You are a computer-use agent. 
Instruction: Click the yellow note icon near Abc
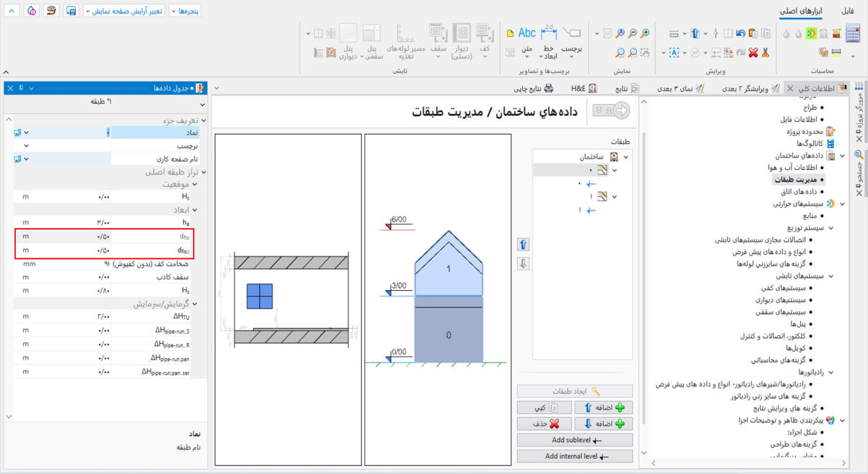point(510,33)
